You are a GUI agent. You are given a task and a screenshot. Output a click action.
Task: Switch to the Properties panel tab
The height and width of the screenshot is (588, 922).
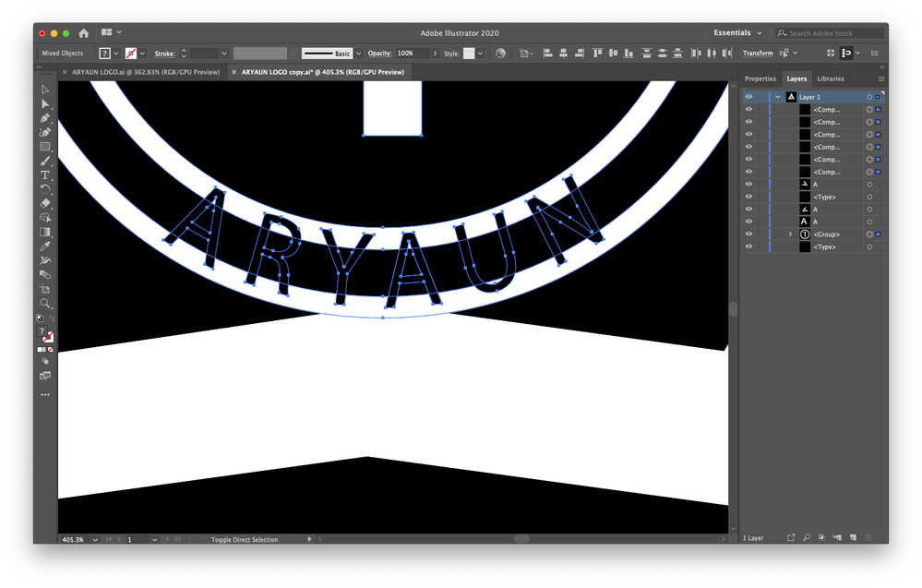pos(760,78)
